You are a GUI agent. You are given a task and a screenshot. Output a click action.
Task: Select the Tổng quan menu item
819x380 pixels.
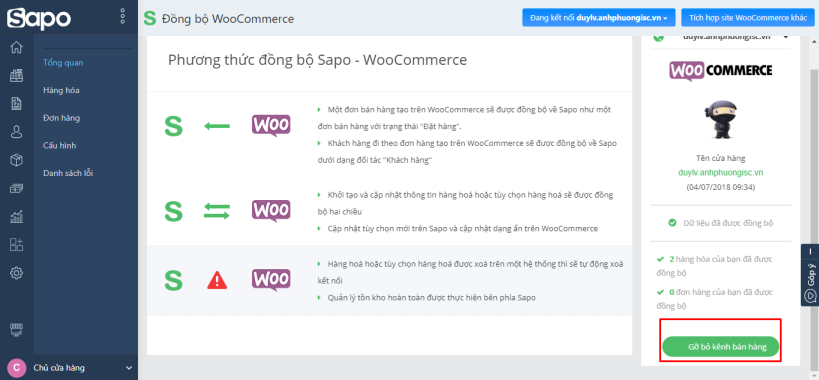point(63,63)
